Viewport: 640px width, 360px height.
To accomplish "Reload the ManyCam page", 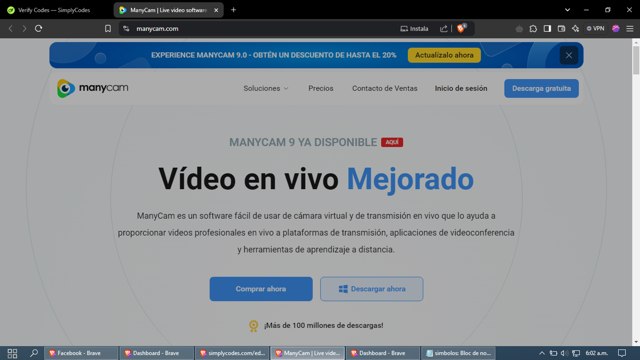I will pyautogui.click(x=38, y=29).
